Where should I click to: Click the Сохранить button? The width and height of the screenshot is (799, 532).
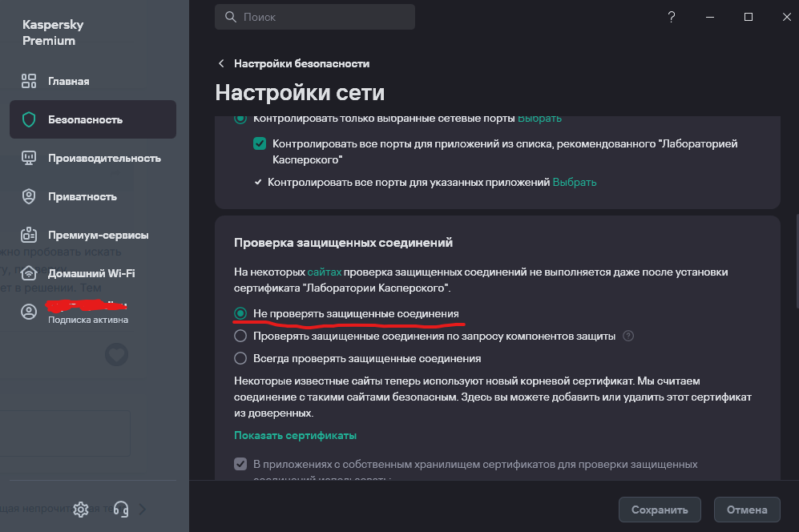point(660,510)
